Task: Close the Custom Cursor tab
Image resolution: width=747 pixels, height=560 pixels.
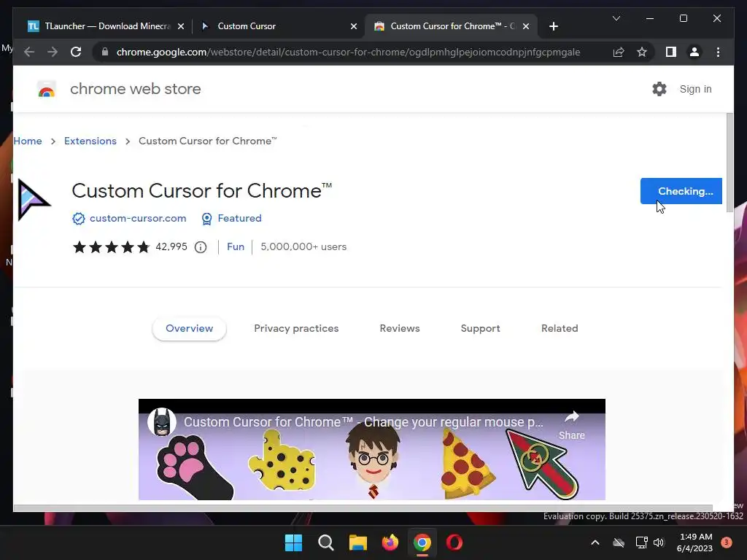Action: [x=354, y=27]
